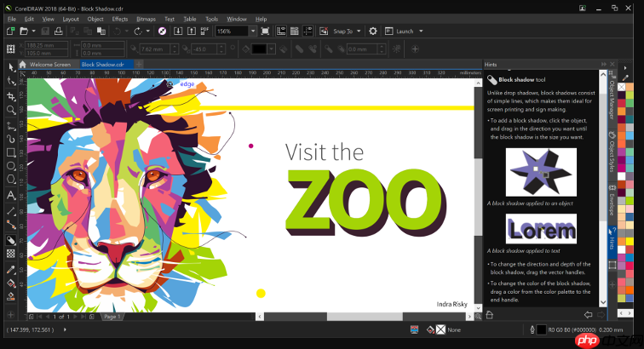
Task: Click the Search content circular icon
Action: pos(162,31)
